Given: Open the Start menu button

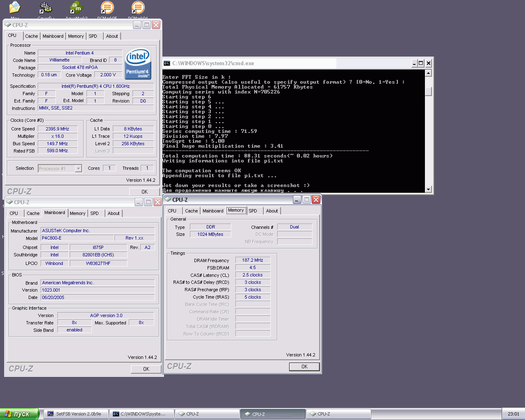Looking at the screenshot, I should pos(19,414).
